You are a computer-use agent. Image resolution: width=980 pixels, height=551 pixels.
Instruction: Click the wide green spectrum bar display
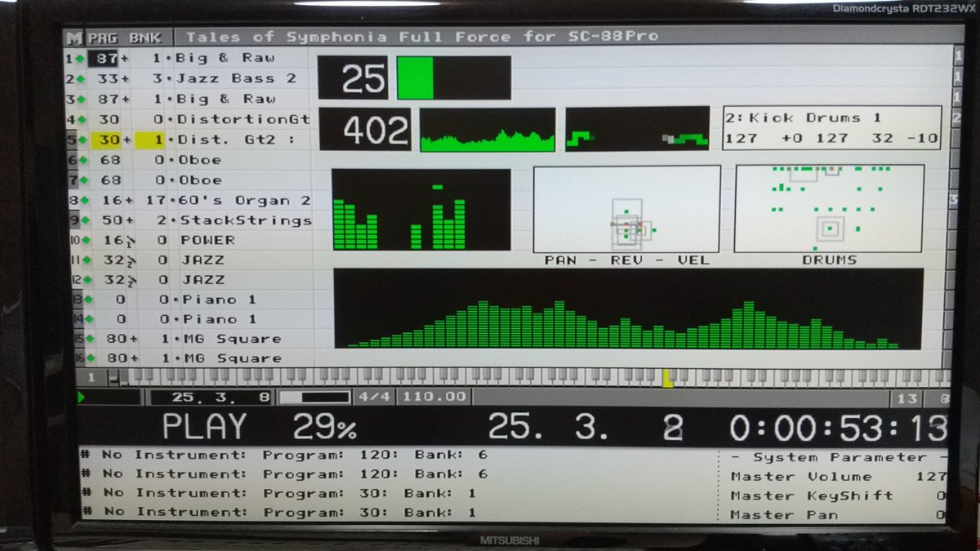[629, 309]
